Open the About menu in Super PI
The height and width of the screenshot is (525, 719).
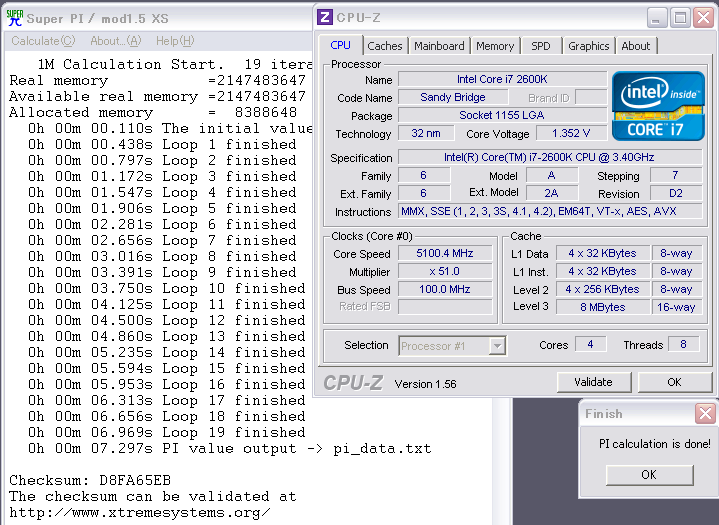(116, 41)
